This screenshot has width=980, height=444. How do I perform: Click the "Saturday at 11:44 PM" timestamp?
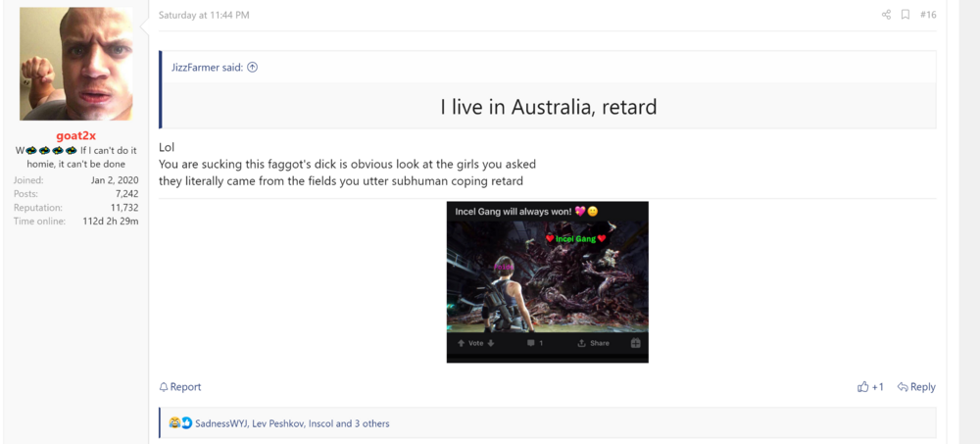click(204, 16)
